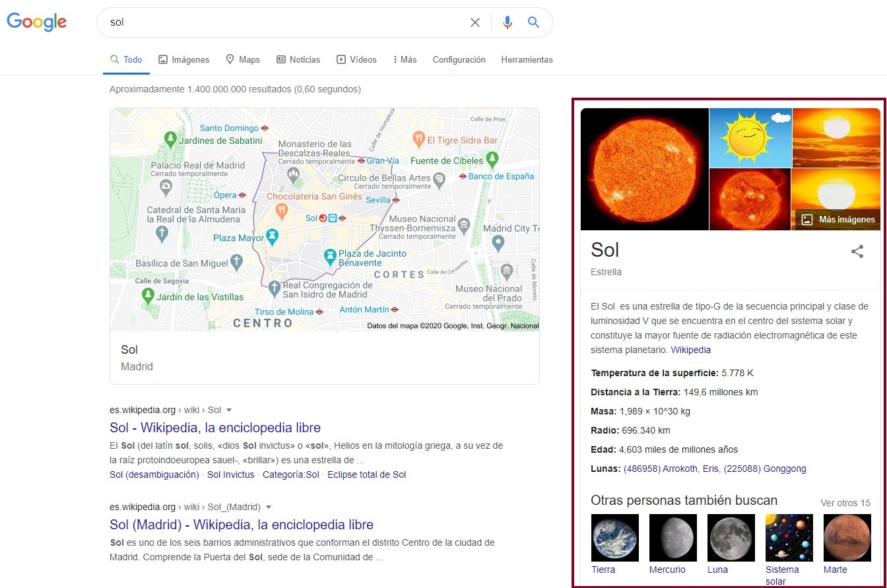This screenshot has height=588, width=887.
Task: Click inside the search input field
Action: click(x=284, y=22)
